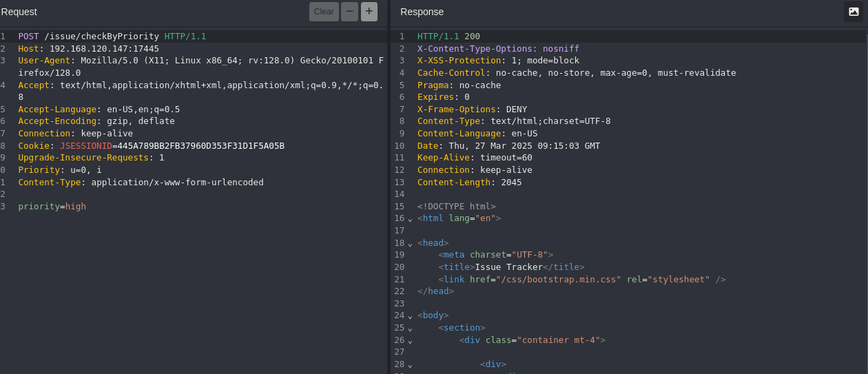Viewport: 868px width, 374px height.
Task: Click the Content-Language: en-US line
Action: [477, 134]
